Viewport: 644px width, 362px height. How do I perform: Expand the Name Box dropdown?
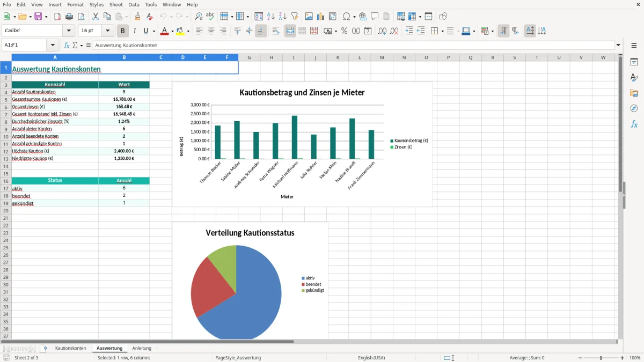53,46
